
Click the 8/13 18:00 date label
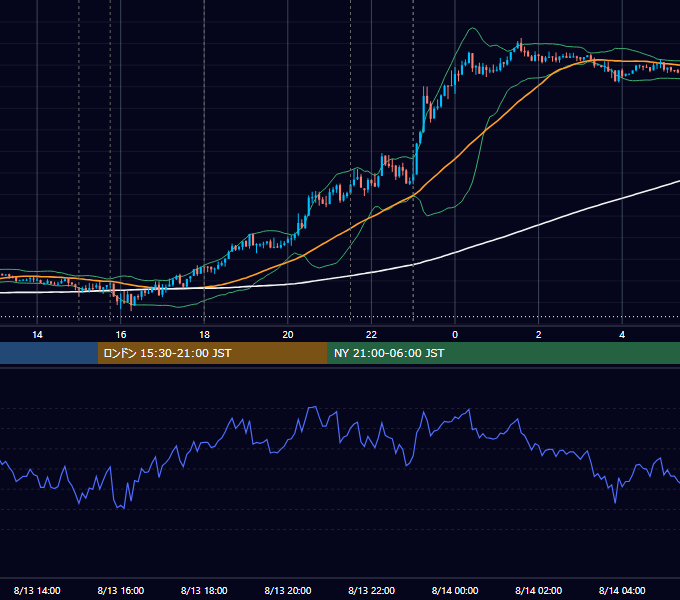[204, 590]
